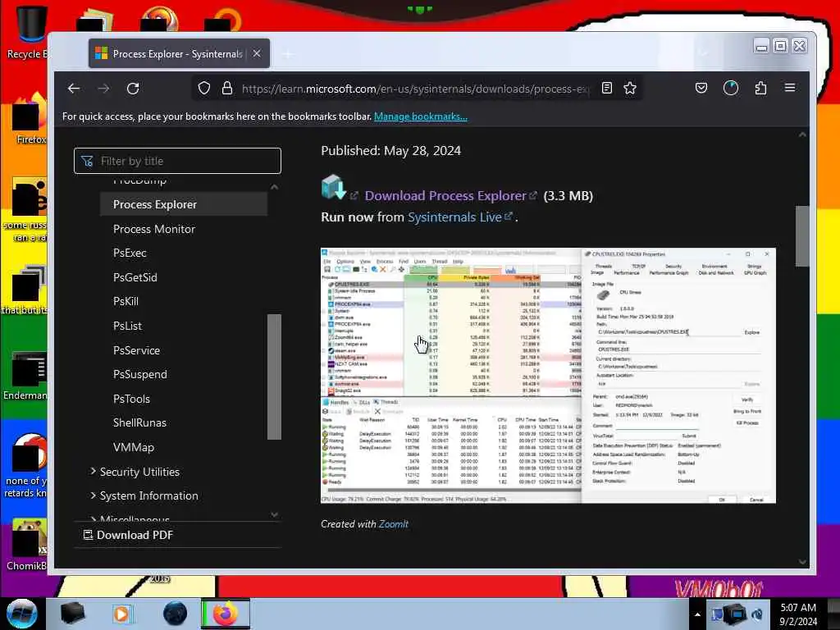This screenshot has width=840, height=630.
Task: Open the tab list dropdown arrow
Action: pos(703,53)
